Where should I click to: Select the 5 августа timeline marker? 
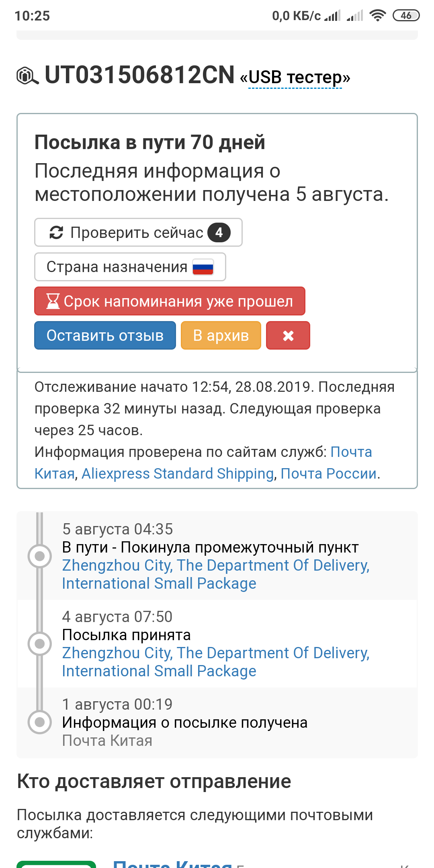pyautogui.click(x=39, y=556)
